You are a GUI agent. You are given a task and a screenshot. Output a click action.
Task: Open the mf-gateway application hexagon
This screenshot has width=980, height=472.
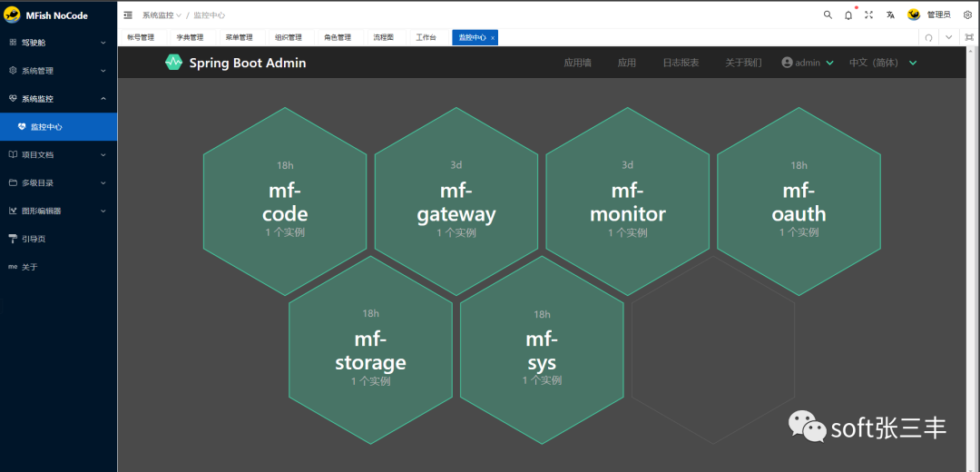(x=456, y=202)
